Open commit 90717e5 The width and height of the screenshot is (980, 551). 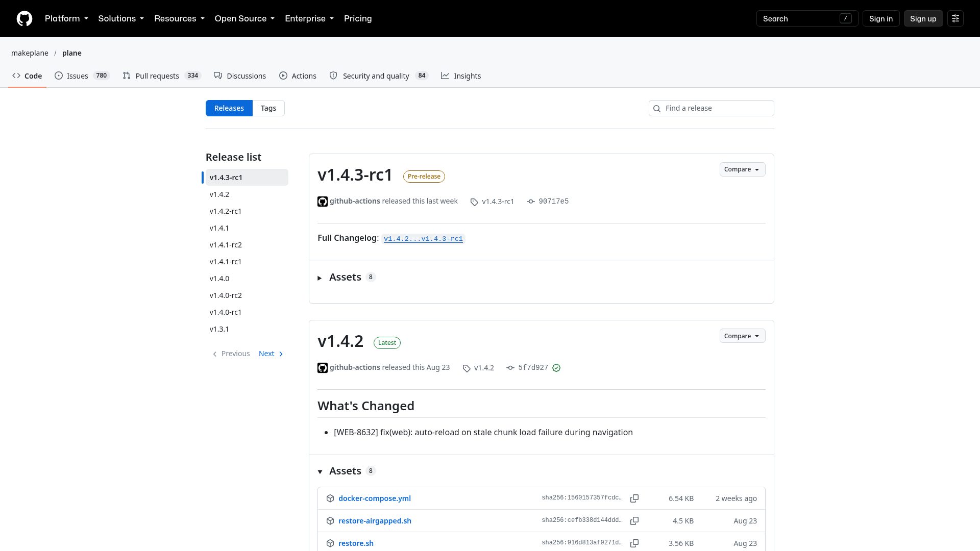coord(553,202)
